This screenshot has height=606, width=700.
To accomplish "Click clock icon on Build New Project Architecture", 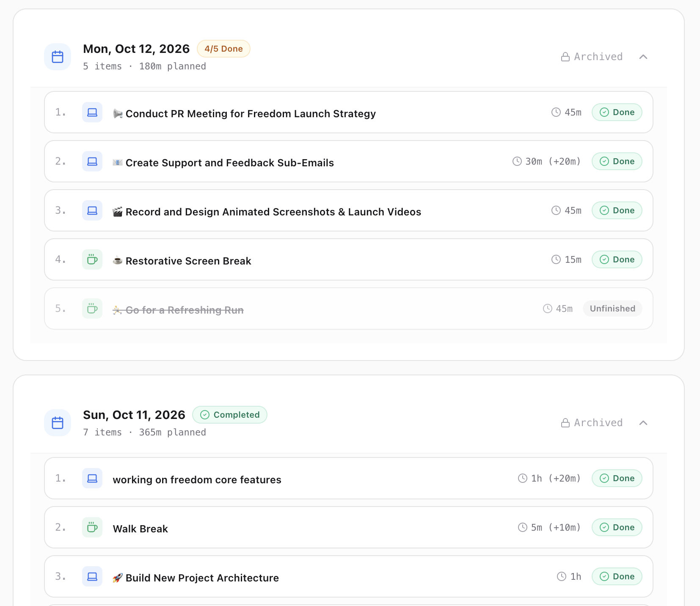I will point(562,576).
